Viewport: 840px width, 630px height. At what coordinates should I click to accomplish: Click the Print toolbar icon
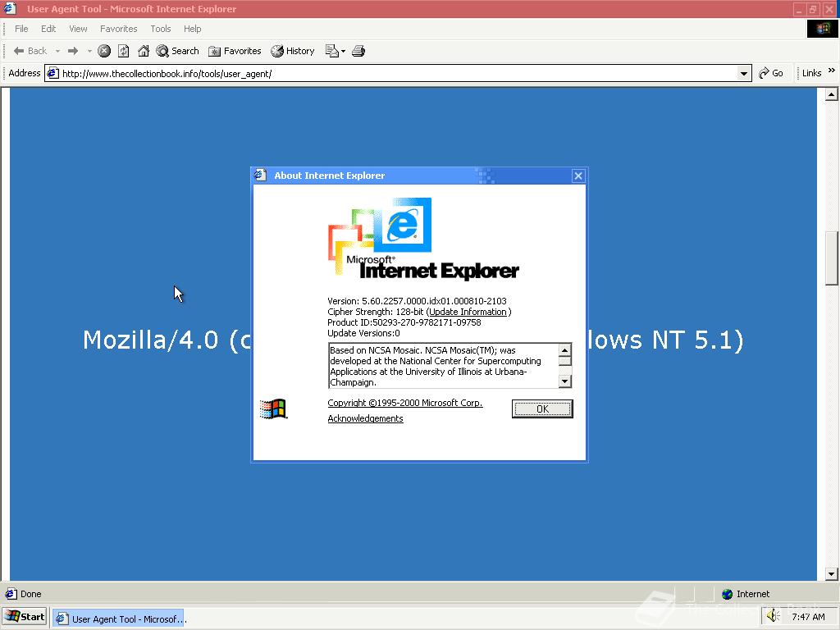click(x=358, y=51)
